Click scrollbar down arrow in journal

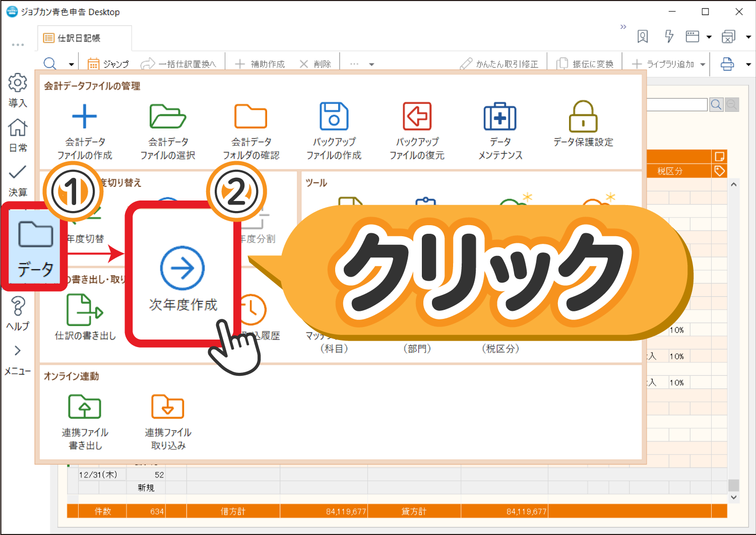coord(734,497)
